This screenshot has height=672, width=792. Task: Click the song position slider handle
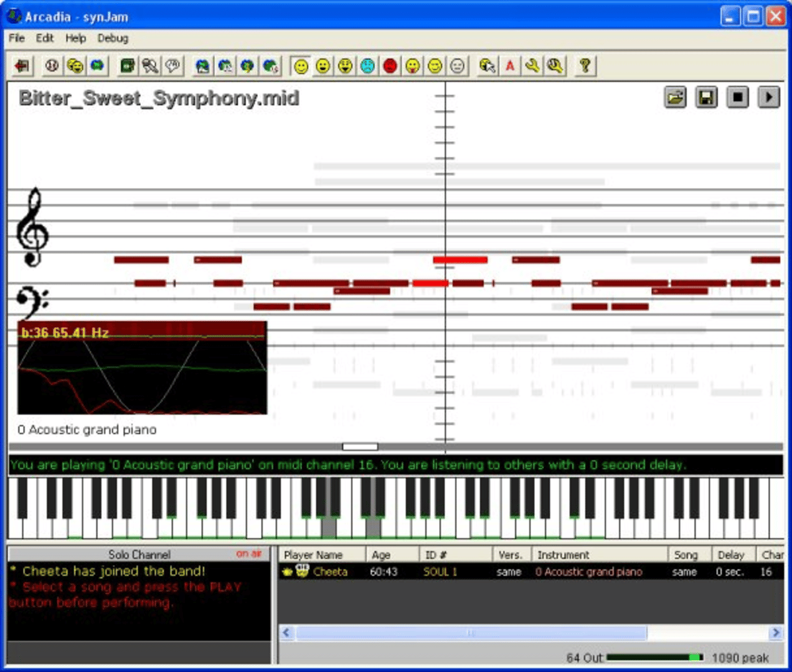pos(360,447)
